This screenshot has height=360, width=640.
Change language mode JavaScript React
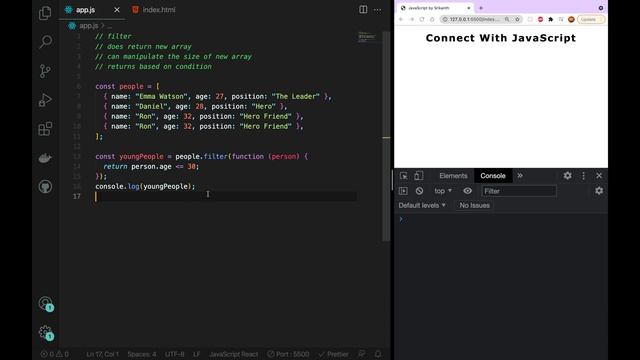point(233,354)
